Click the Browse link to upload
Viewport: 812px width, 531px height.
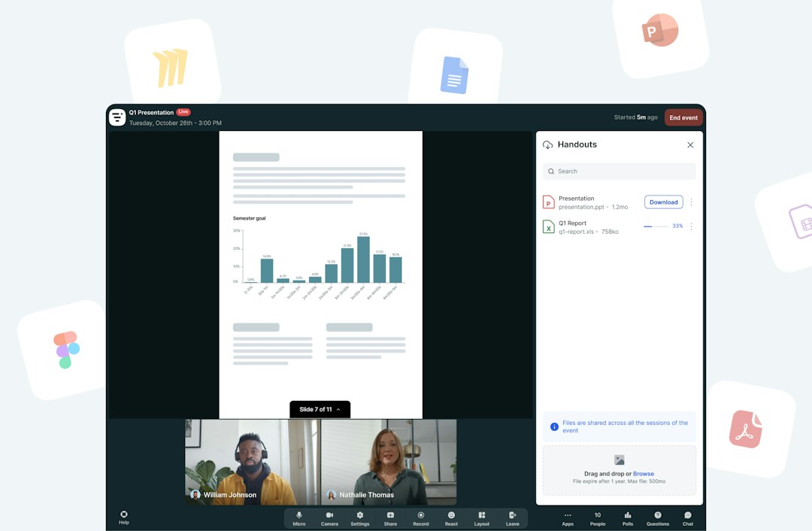click(643, 474)
